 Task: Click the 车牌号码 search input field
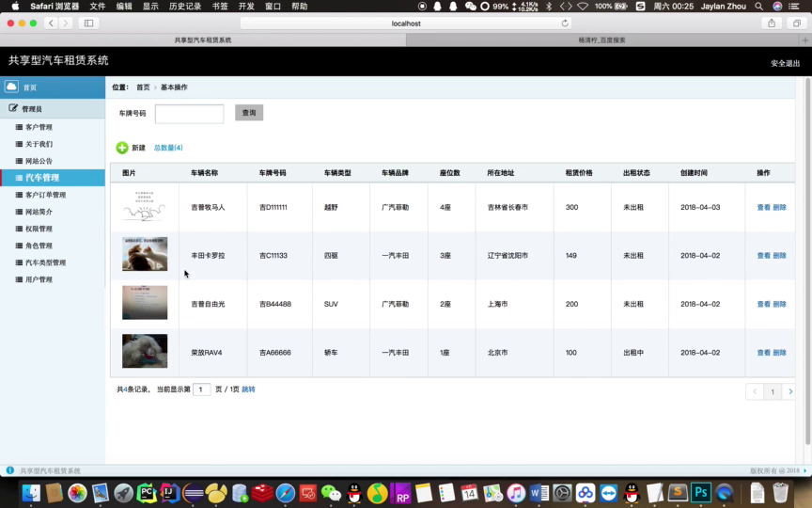[x=190, y=114]
